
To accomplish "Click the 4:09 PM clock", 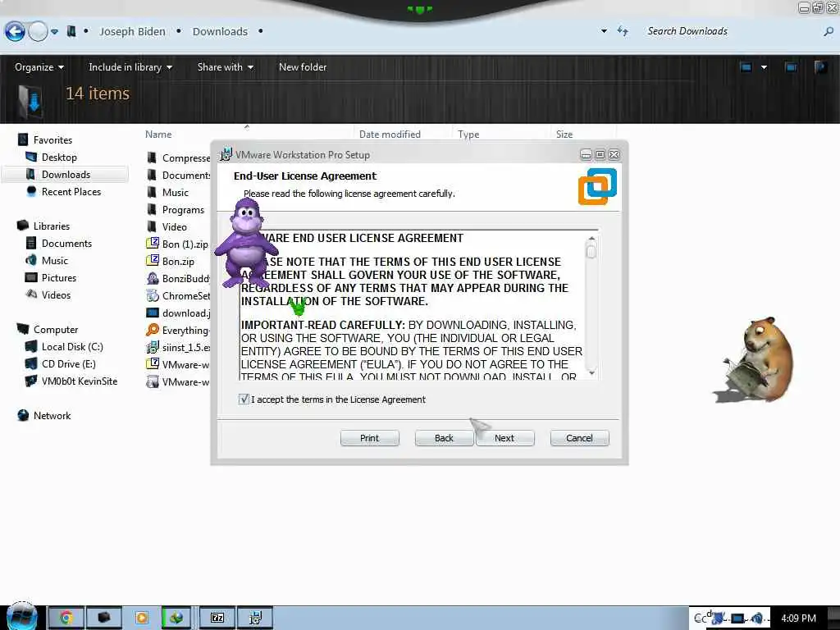I will (x=798, y=619).
